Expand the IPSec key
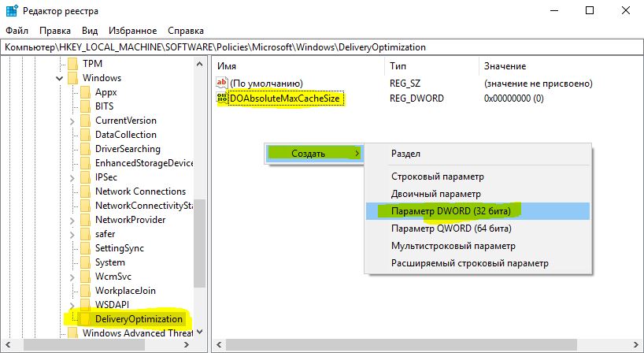Viewport: 644px width, 353px height. tap(72, 177)
